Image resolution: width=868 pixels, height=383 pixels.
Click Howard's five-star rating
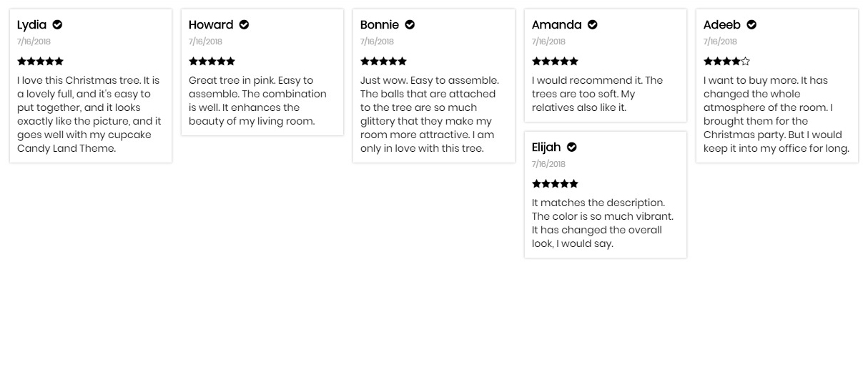[x=212, y=62]
